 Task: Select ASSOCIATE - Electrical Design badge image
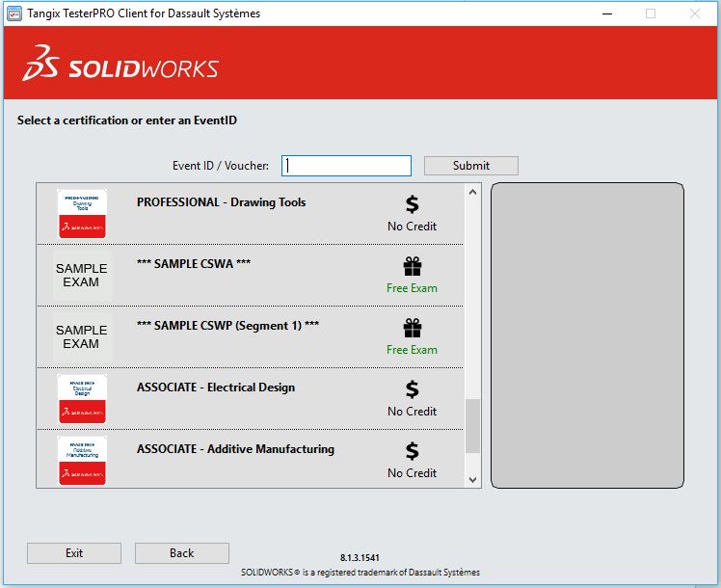(x=82, y=399)
